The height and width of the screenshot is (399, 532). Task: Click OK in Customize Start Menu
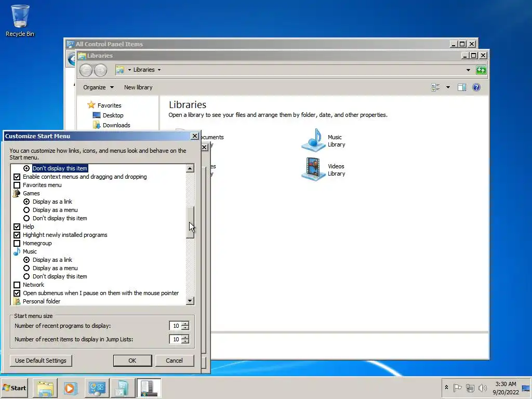point(132,361)
